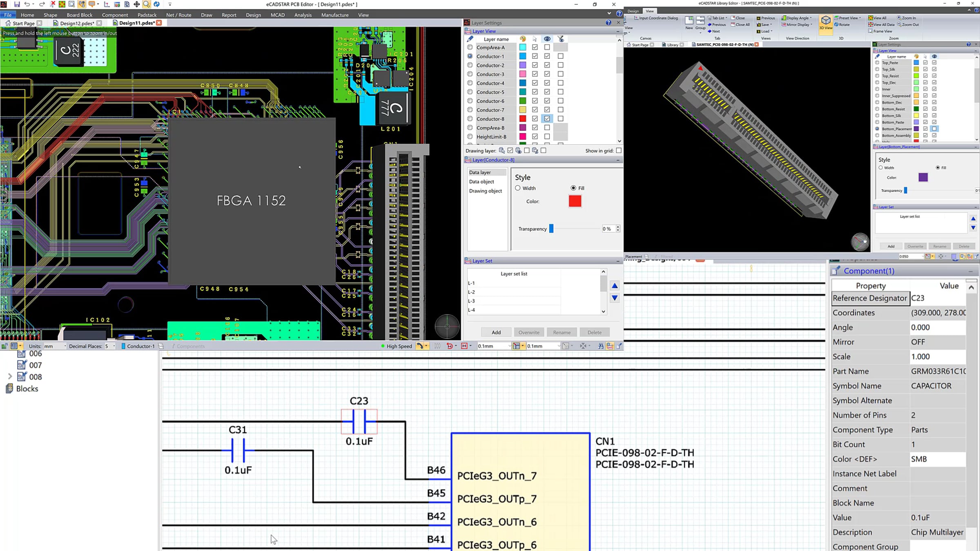Move layer set down with blue down arrow
This screenshot has width=980, height=551.
pos(615,298)
